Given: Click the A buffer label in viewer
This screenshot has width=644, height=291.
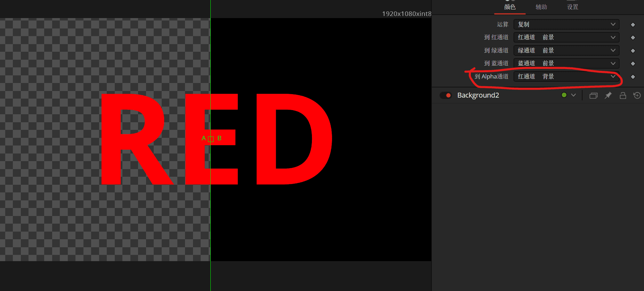Looking at the screenshot, I should [203, 138].
